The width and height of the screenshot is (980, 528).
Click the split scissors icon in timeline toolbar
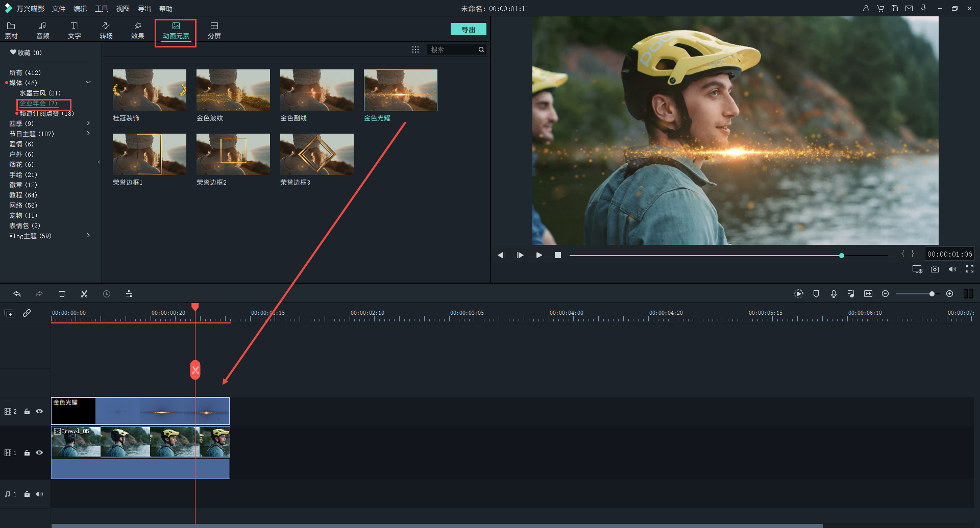point(84,294)
